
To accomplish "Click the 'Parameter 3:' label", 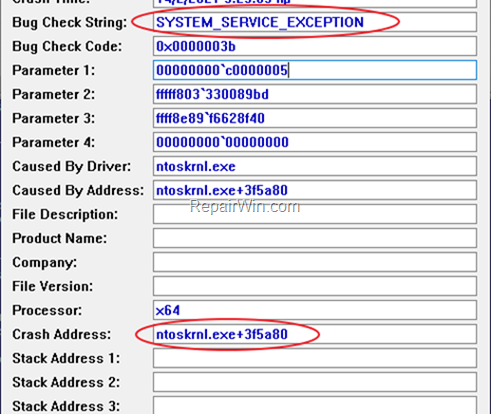I will (54, 119).
